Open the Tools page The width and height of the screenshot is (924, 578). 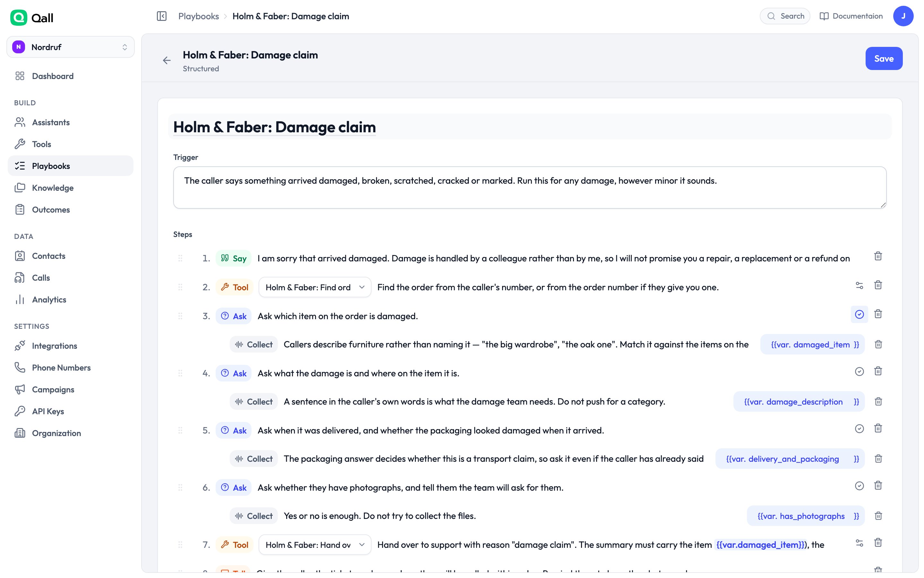pos(71,144)
